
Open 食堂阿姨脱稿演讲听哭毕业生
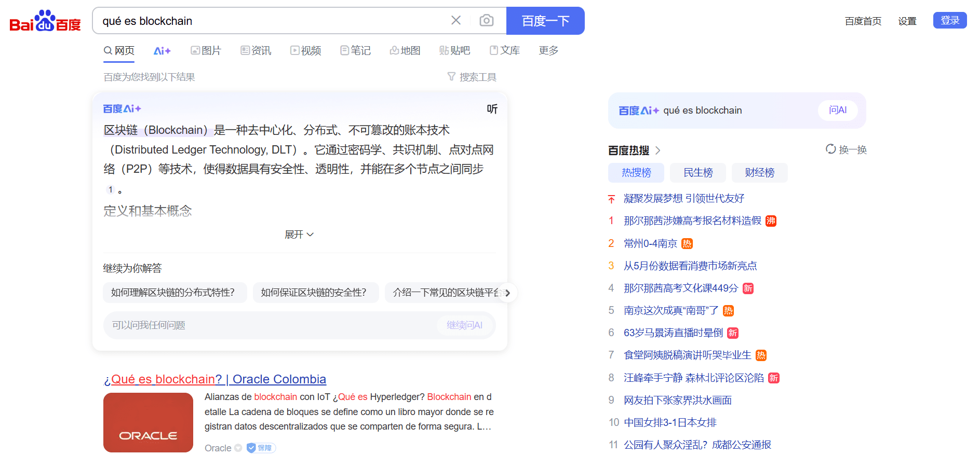click(688, 355)
